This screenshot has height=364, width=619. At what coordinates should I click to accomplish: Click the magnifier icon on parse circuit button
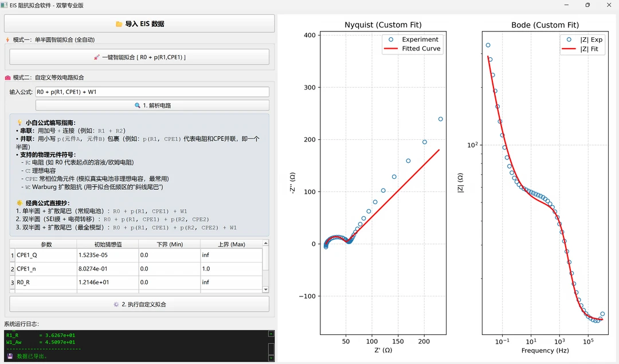(138, 105)
